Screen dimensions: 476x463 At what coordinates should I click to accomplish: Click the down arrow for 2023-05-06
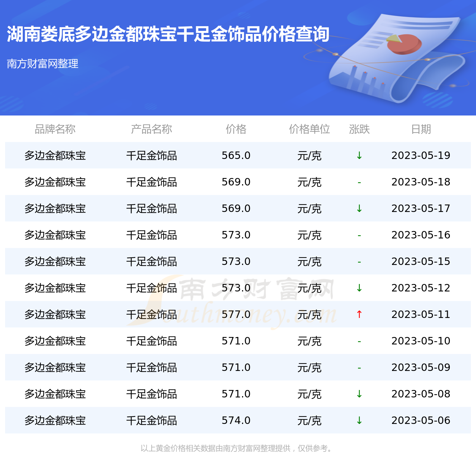point(359,421)
